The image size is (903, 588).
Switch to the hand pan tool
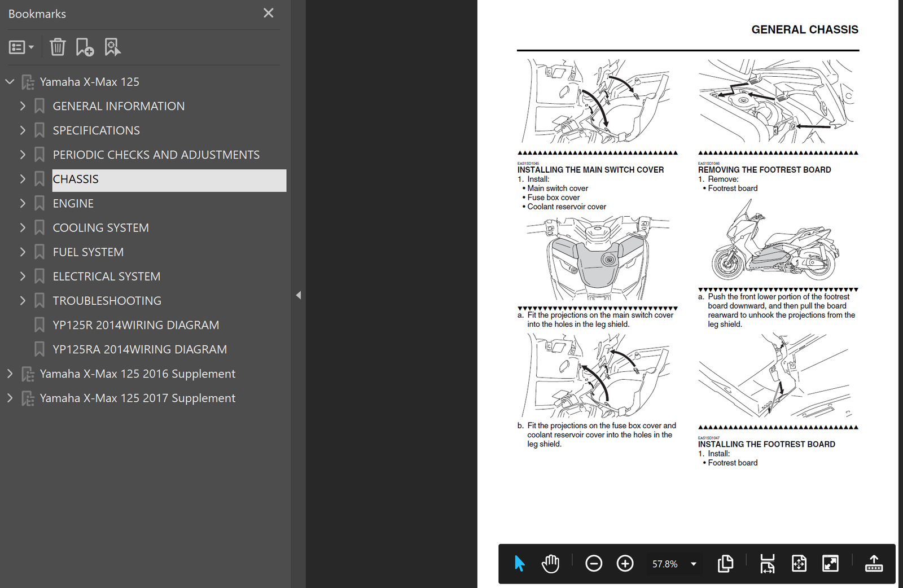[x=550, y=563]
